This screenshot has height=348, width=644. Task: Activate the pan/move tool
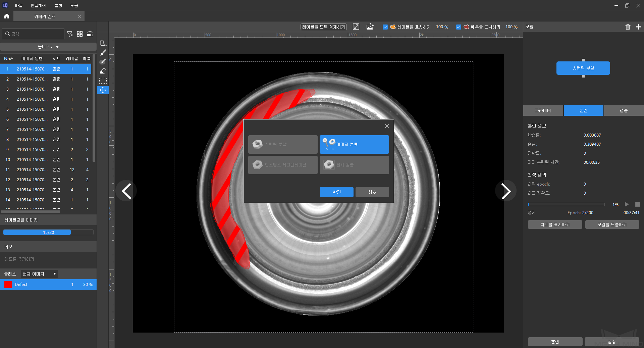coord(103,90)
